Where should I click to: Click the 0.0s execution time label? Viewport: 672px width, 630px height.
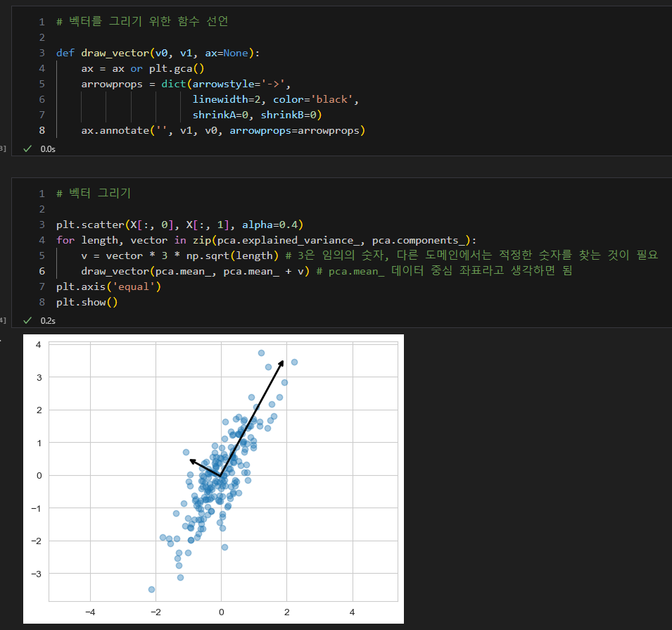pos(48,149)
